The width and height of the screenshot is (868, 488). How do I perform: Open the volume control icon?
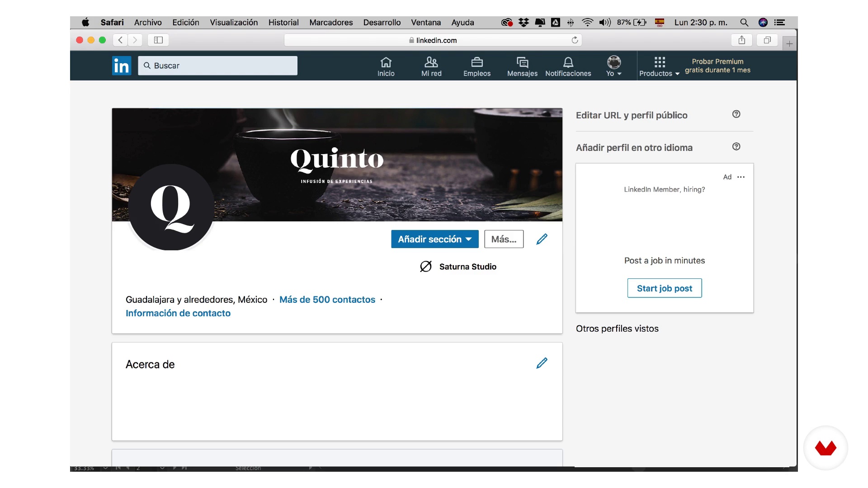coord(605,23)
